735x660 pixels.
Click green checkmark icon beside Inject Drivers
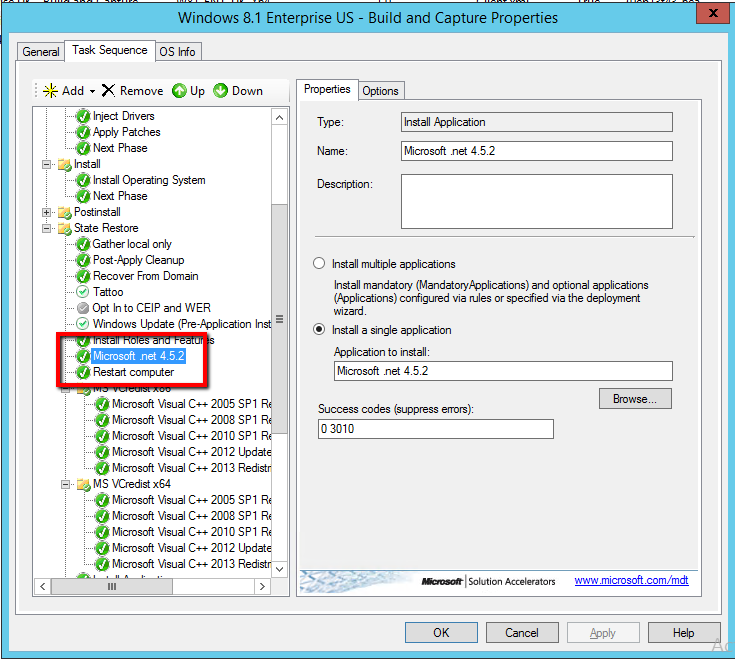click(84, 116)
